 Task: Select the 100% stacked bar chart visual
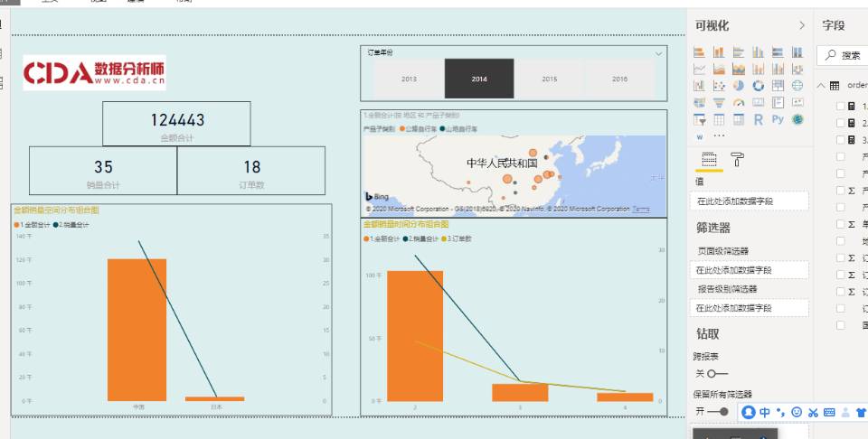[778, 52]
